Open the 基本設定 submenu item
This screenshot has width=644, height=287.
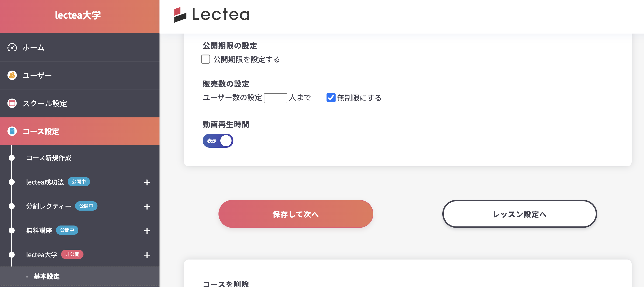46,277
